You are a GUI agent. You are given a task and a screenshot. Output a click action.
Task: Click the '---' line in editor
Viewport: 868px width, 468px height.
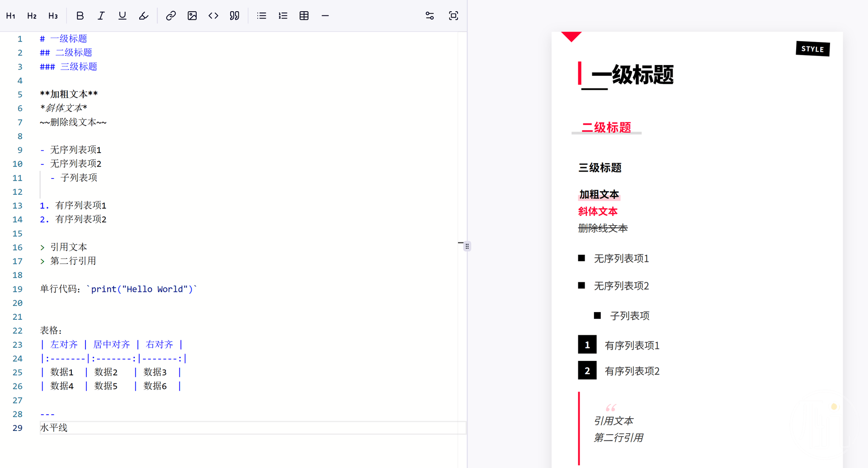pyautogui.click(x=47, y=414)
